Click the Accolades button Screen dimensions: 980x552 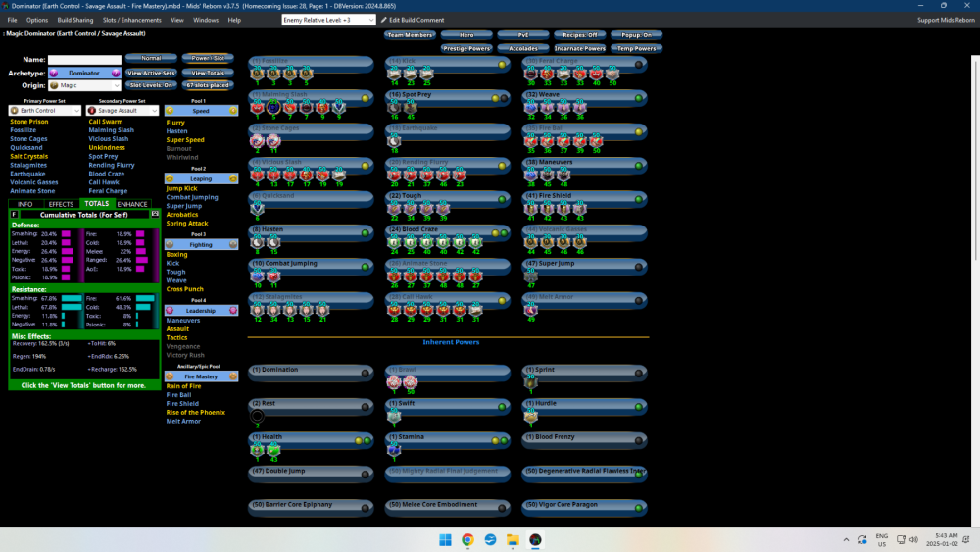tap(522, 48)
